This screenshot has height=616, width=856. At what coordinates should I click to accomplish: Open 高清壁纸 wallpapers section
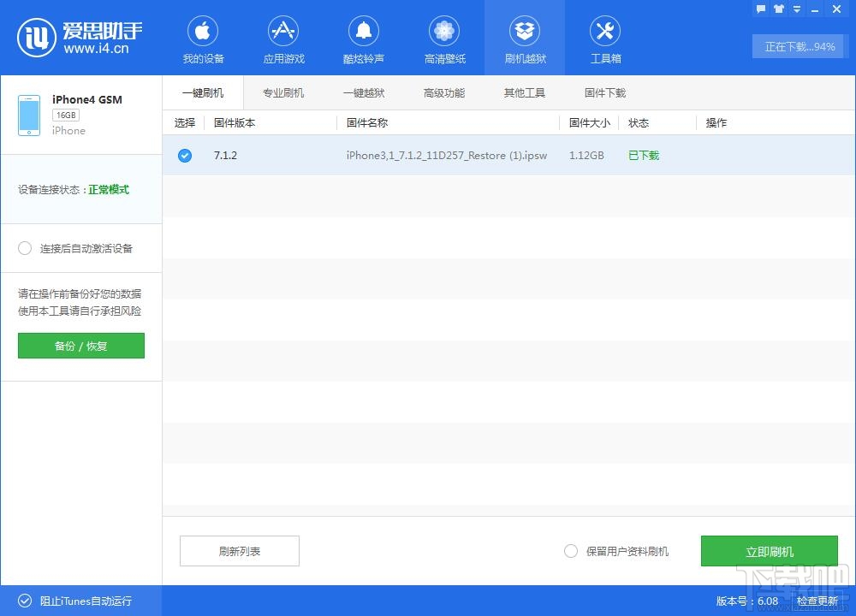(444, 40)
